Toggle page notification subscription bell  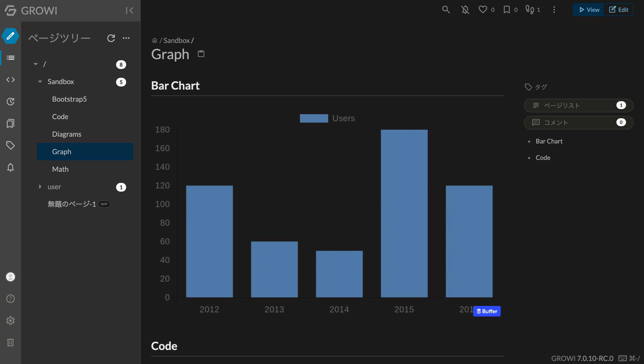click(x=465, y=10)
